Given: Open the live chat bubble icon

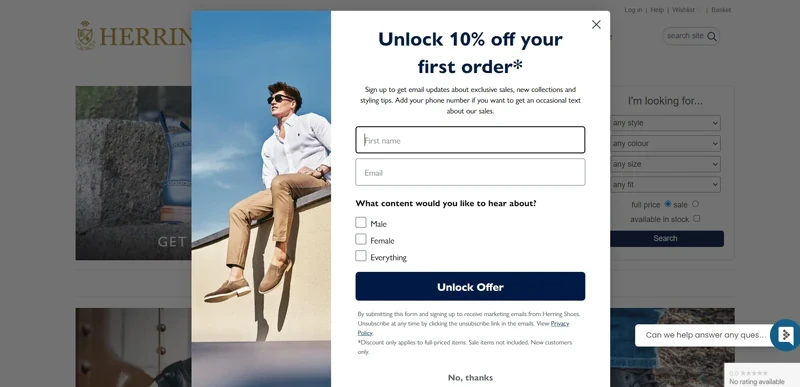Looking at the screenshot, I should [x=786, y=335].
